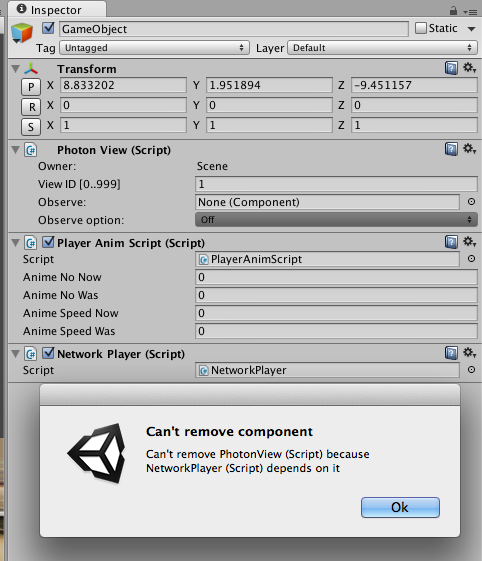482x561 pixels.
Task: Click the Unity logo in dialog
Action: 97,453
